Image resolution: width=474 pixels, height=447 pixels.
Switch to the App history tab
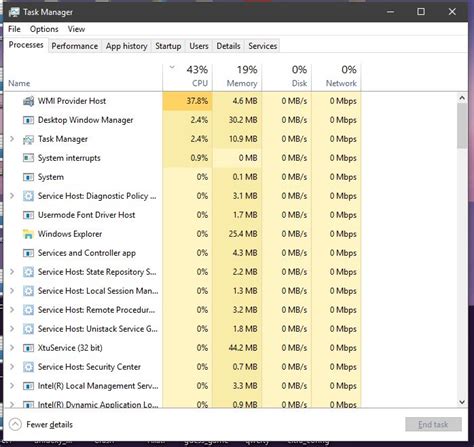[x=127, y=46]
